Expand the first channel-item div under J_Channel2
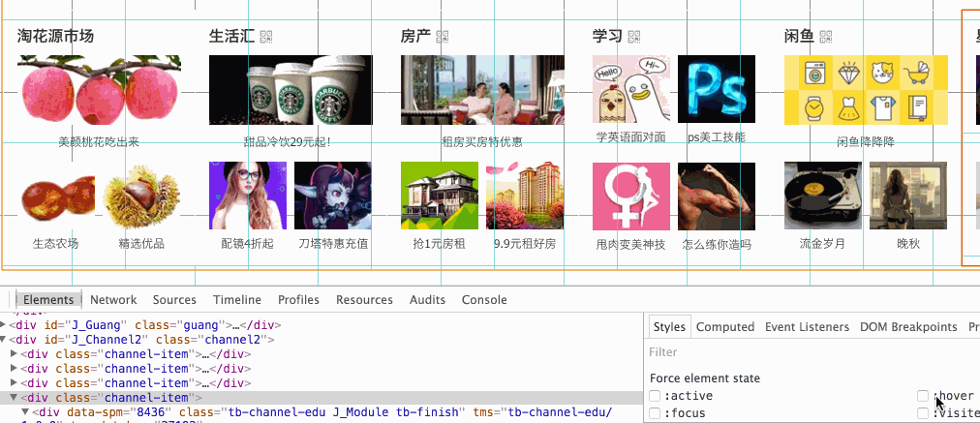 15,354
